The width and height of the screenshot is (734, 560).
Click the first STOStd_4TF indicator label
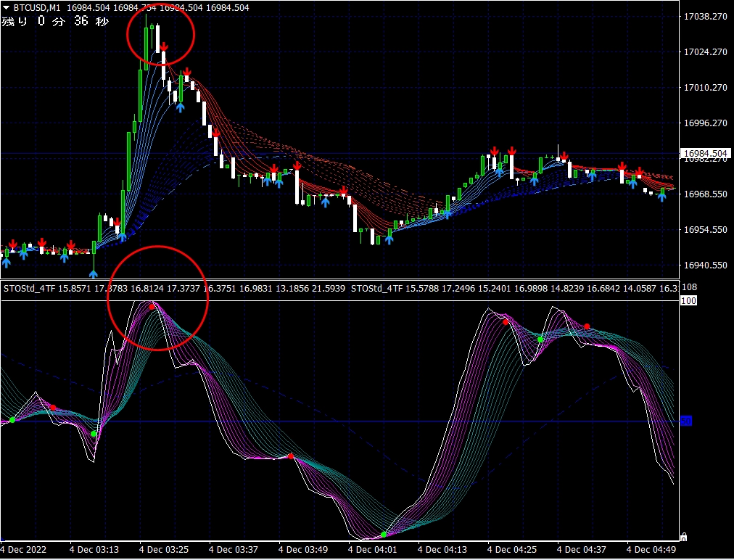(29, 289)
